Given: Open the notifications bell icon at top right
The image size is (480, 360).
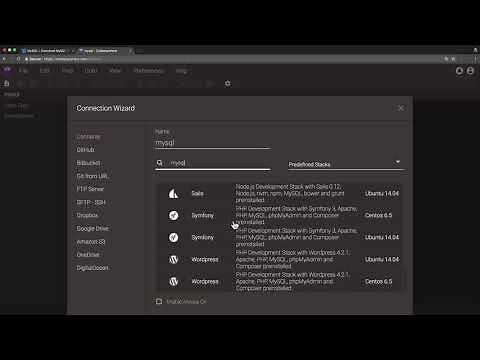Looking at the screenshot, I should [x=459, y=71].
